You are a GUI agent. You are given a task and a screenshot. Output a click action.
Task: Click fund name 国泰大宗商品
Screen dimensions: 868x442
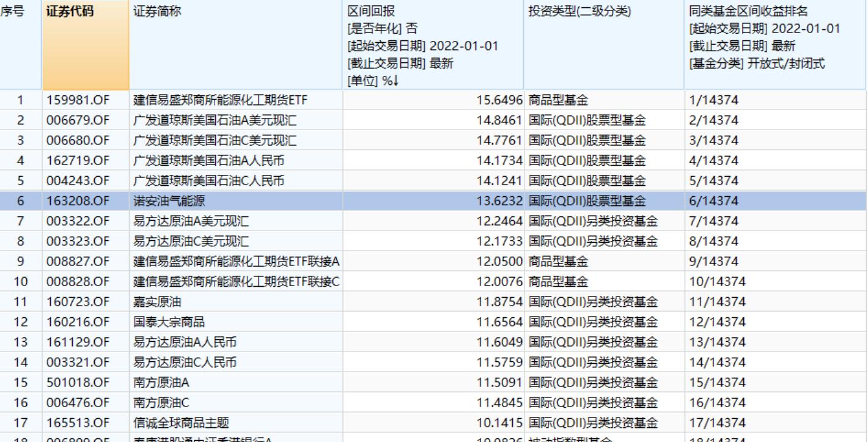169,322
